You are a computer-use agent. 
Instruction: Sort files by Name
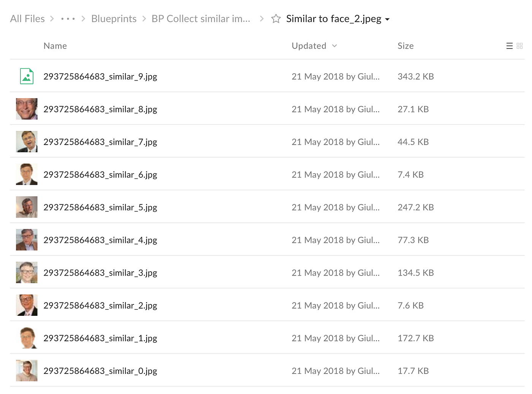pyautogui.click(x=55, y=46)
